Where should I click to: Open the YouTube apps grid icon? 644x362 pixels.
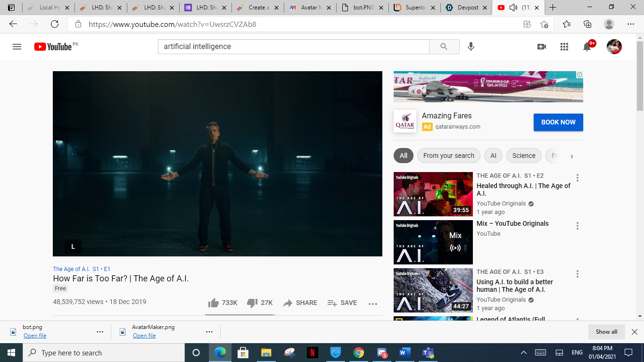[564, 47]
